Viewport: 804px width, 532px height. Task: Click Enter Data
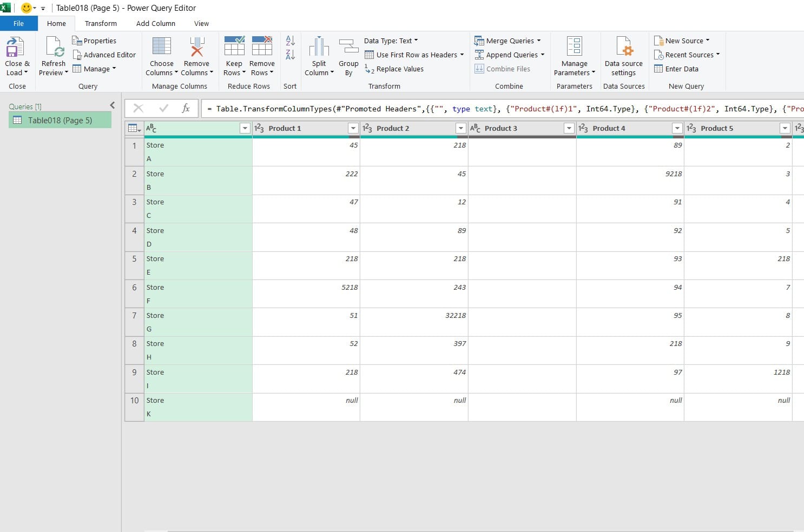676,69
